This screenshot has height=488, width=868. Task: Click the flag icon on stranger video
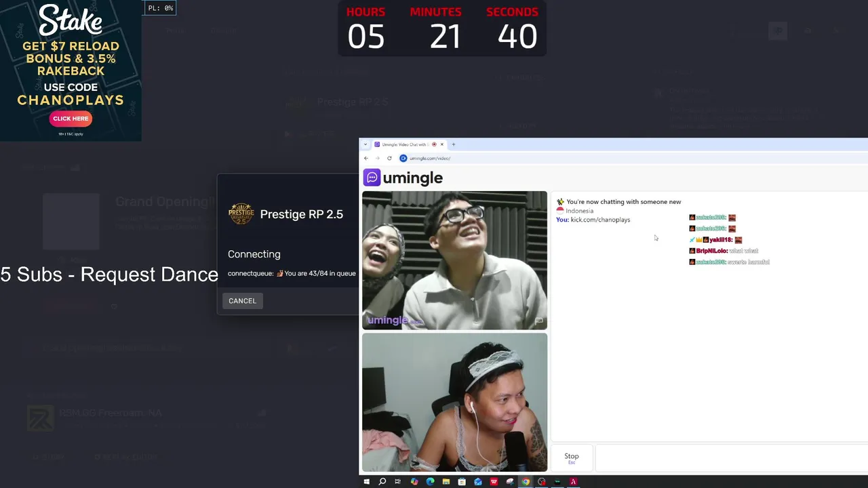coord(539,321)
